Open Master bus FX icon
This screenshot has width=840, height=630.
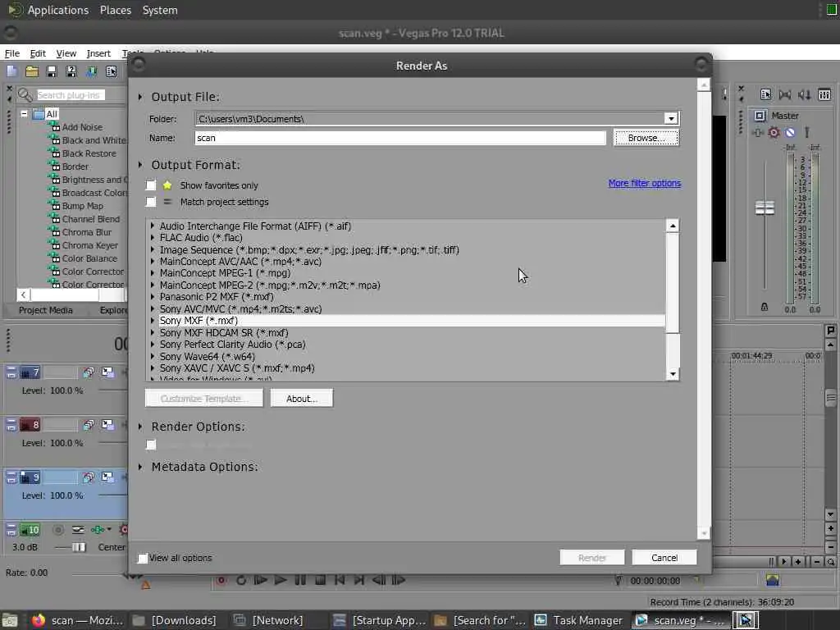pos(757,132)
